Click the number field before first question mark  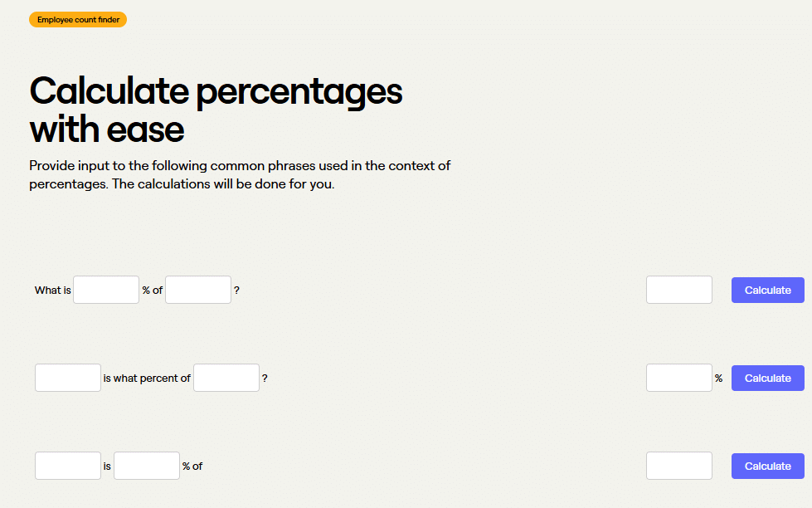pos(198,290)
